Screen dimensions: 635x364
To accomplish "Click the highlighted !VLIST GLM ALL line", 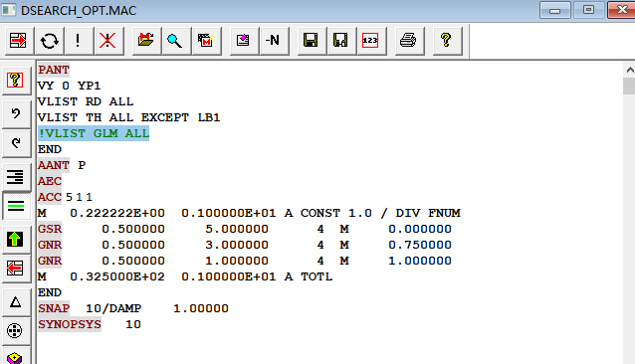I will [94, 133].
